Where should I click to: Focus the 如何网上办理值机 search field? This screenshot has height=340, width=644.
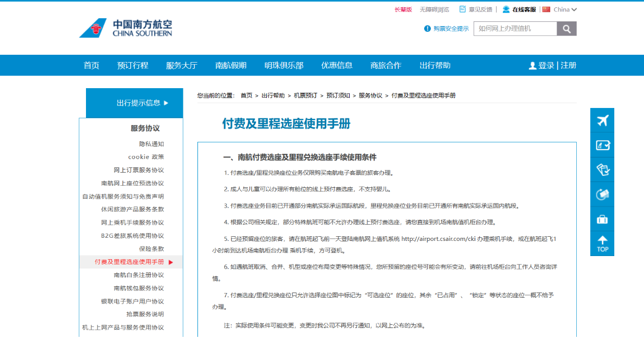click(515, 29)
